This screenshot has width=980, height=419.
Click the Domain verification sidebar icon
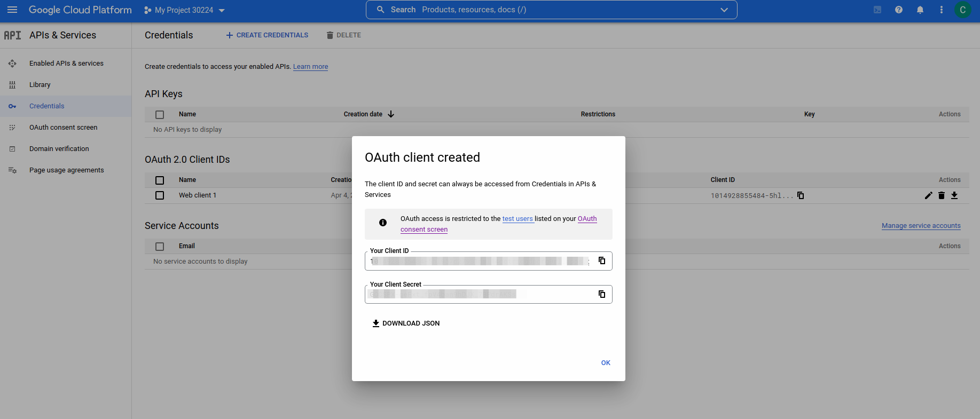pos(12,149)
